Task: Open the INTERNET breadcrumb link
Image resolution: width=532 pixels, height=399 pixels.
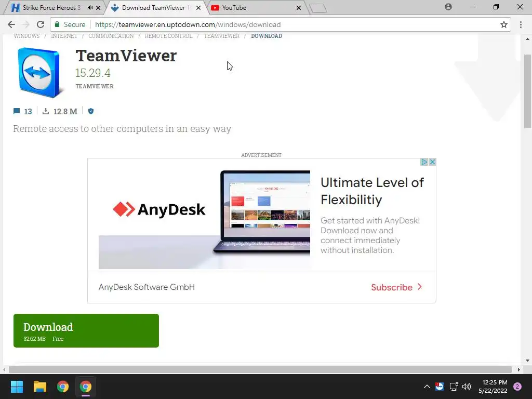Action: (x=64, y=36)
